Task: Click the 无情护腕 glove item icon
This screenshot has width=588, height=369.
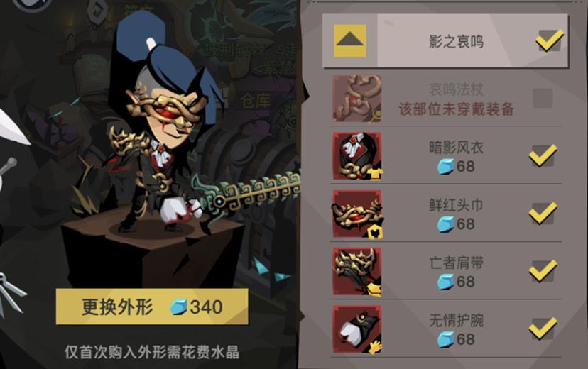Action: [357, 329]
